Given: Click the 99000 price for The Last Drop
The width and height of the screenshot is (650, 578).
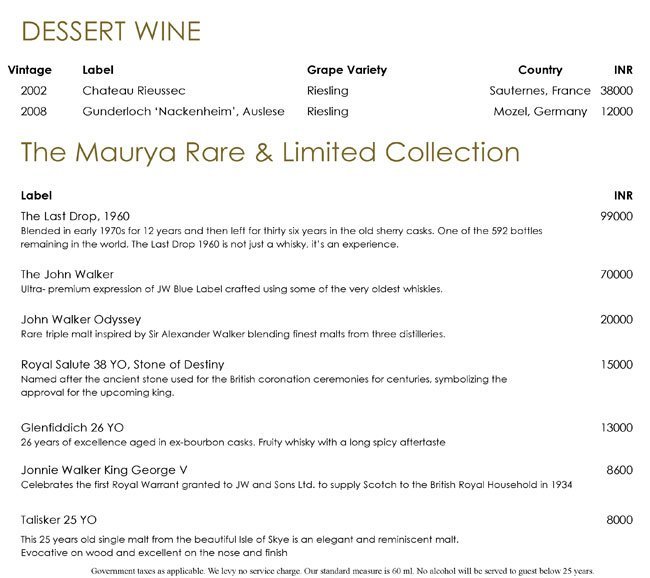Looking at the screenshot, I should click(x=616, y=216).
